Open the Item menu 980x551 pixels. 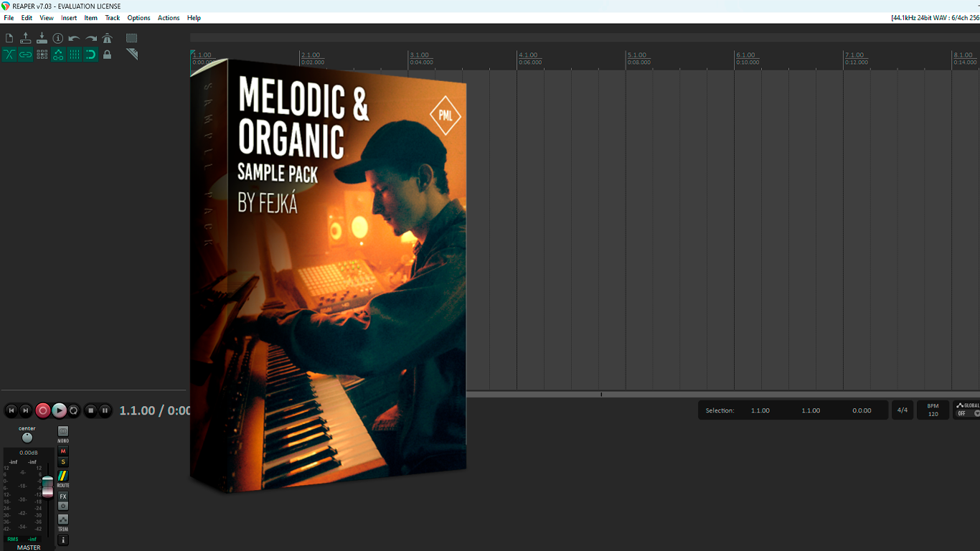pos(91,18)
